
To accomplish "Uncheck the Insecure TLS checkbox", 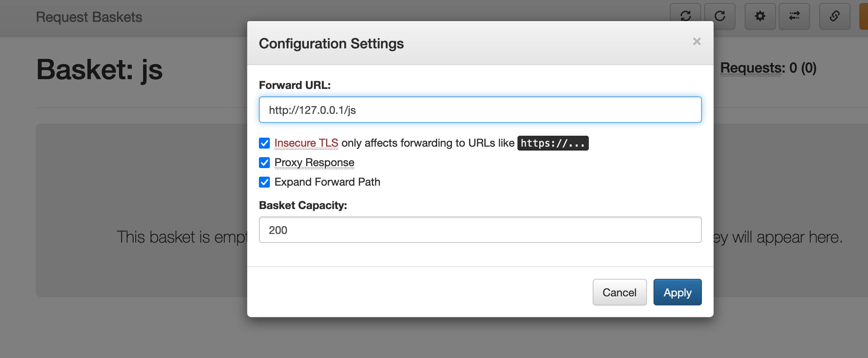I will pyautogui.click(x=264, y=143).
